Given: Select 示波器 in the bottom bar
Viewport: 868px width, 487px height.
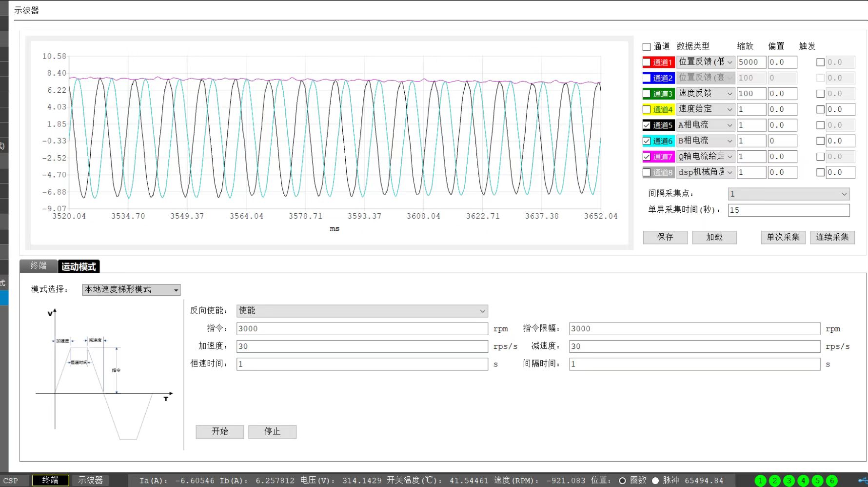Looking at the screenshot, I should click(x=91, y=480).
